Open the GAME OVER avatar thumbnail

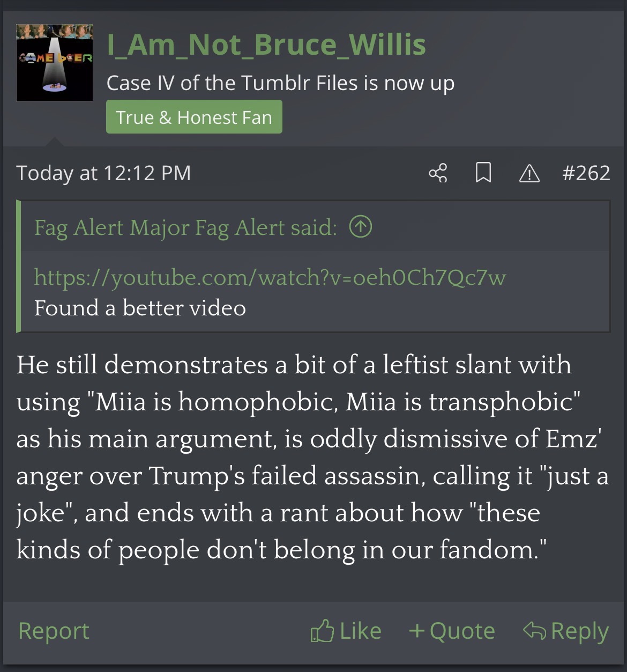pyautogui.click(x=55, y=63)
